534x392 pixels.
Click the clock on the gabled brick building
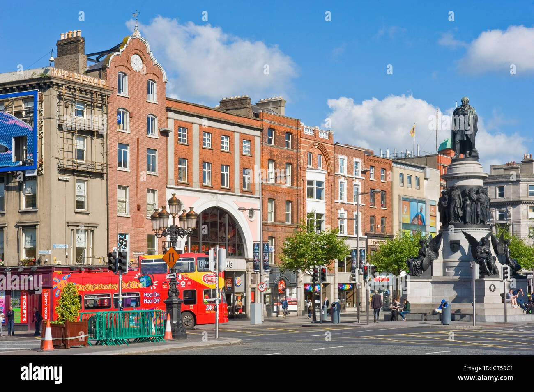pos(136,63)
